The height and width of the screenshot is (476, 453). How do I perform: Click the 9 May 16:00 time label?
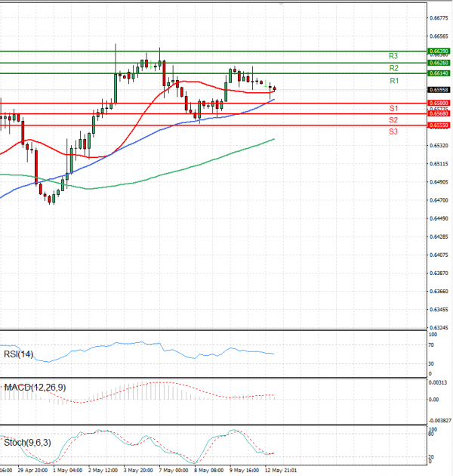[244, 471]
